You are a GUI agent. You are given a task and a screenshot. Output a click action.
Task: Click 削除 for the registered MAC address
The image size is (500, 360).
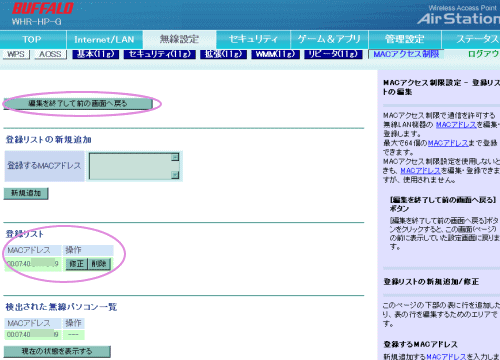[99, 264]
